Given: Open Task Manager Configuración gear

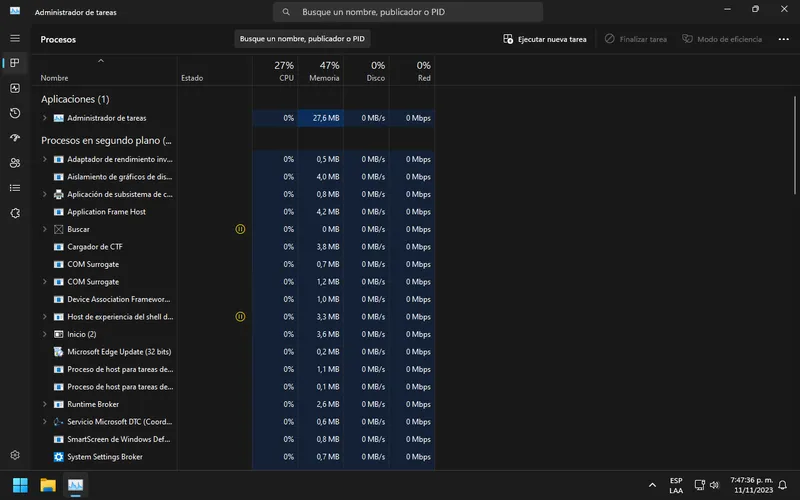Looking at the screenshot, I should click(x=15, y=455).
